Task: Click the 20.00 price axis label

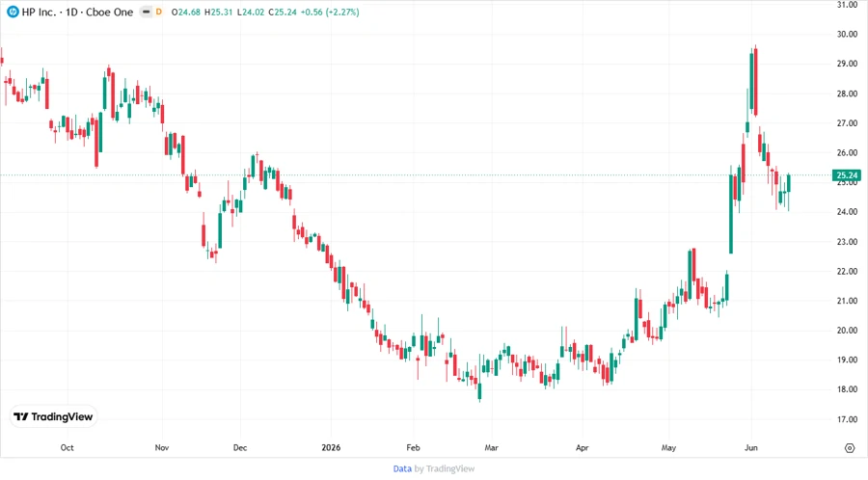Action: 847,331
